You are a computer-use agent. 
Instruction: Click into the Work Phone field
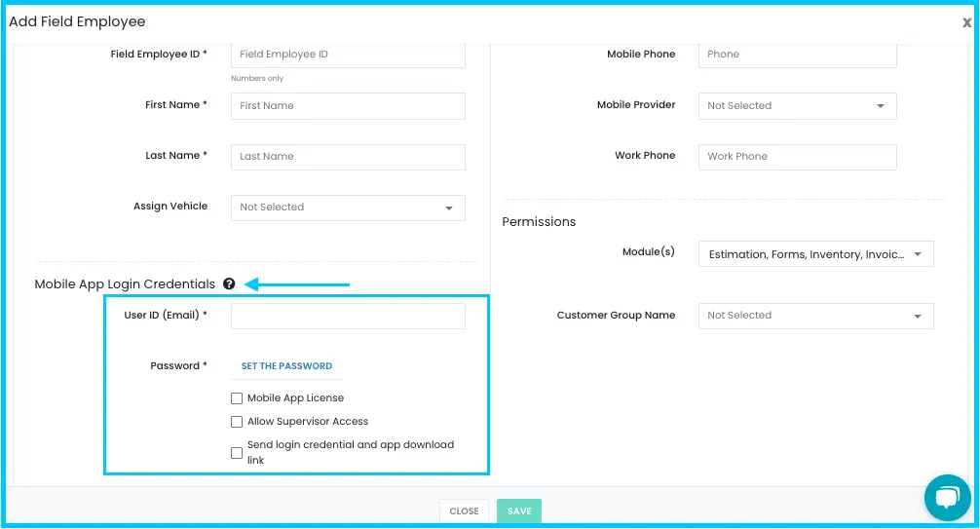pyautogui.click(x=798, y=157)
